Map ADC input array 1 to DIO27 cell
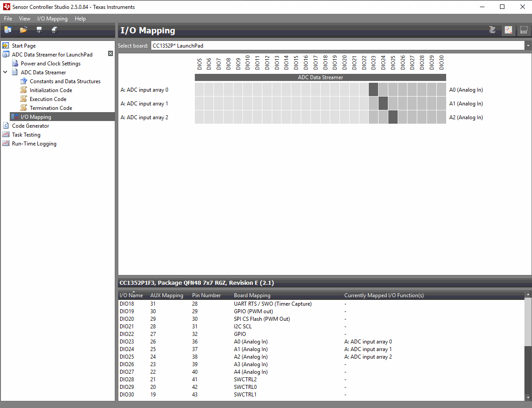Screen dimensions: 532x408 click(412, 104)
